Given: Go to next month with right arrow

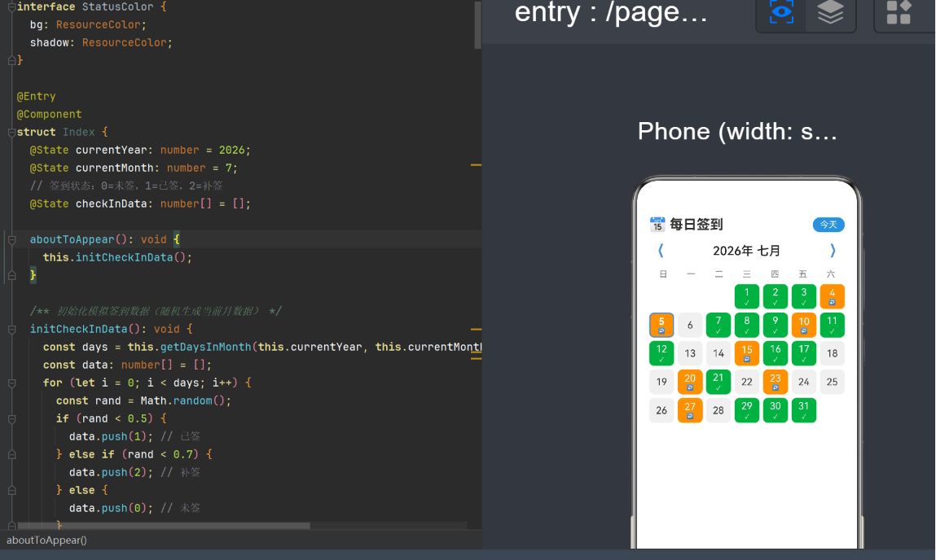Looking at the screenshot, I should click(833, 251).
